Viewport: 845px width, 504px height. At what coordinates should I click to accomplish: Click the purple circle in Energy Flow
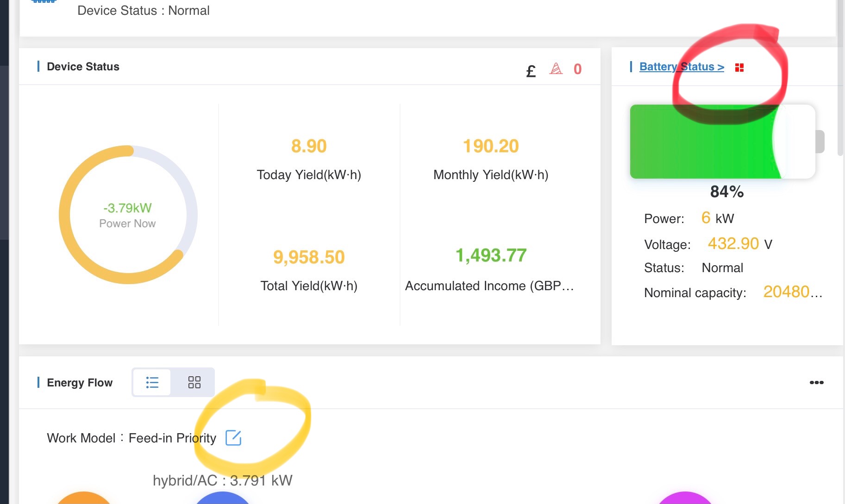(x=685, y=498)
